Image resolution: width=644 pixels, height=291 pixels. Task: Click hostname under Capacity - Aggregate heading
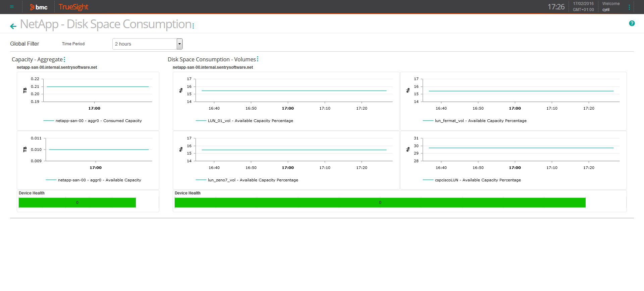click(57, 67)
